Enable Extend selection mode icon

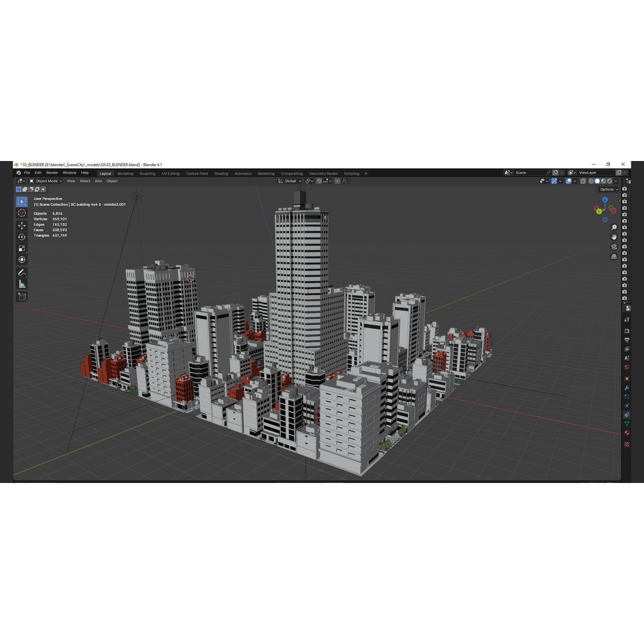point(24,190)
